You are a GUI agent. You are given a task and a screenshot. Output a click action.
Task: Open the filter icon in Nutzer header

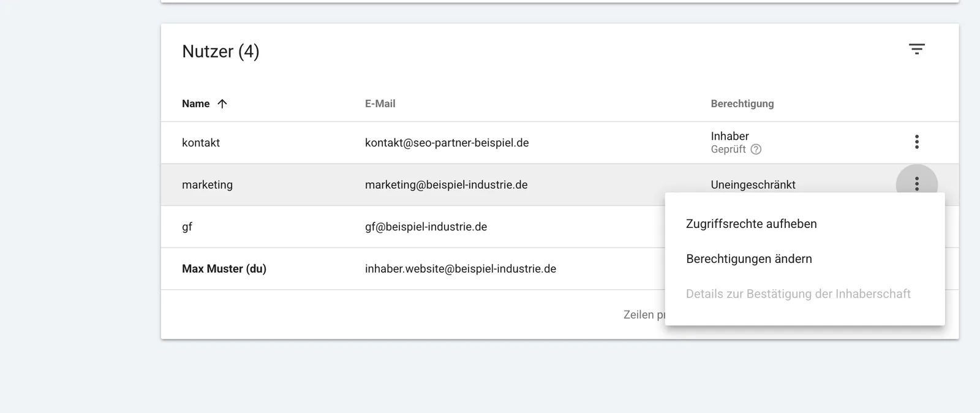point(916,49)
